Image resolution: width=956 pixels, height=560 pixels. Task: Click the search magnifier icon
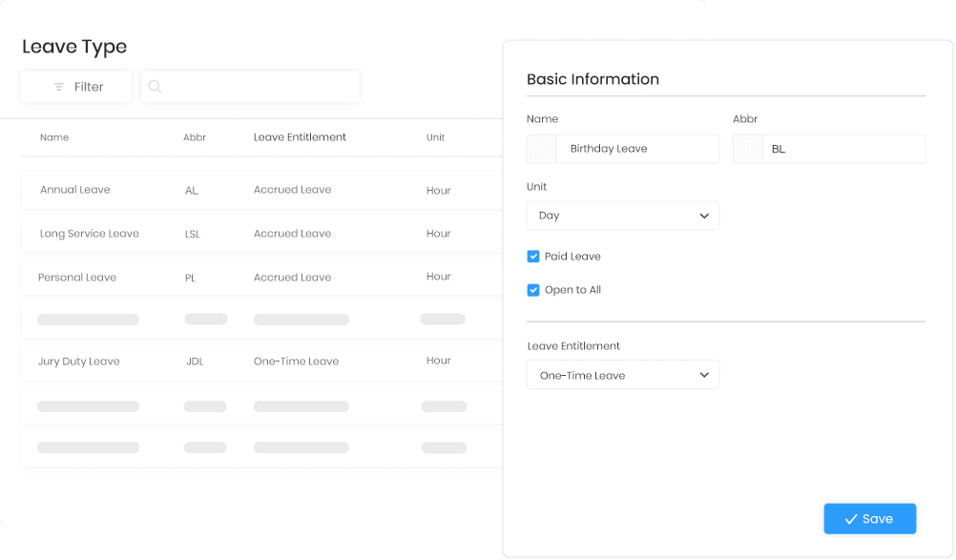155,87
